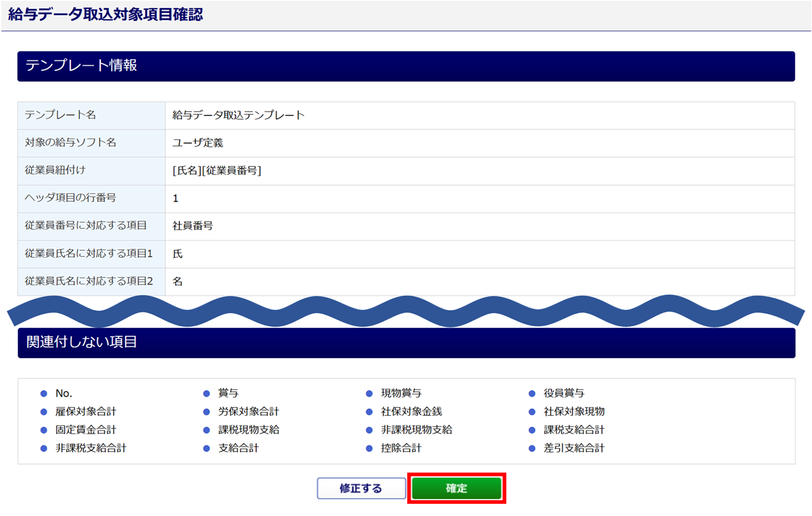Click the 賞与 list item
The image size is (812, 516).
(x=228, y=393)
